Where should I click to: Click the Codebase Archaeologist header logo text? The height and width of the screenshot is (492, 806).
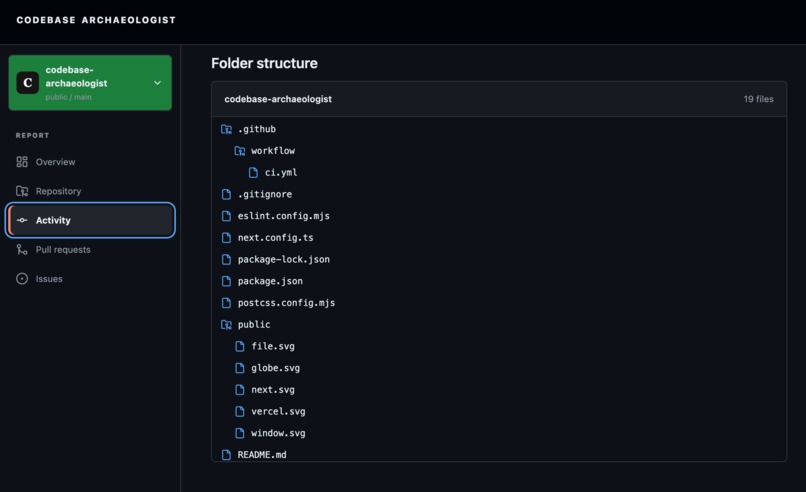pos(96,20)
